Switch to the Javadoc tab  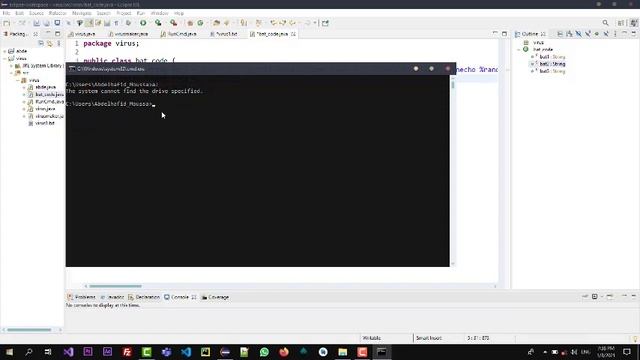pyautogui.click(x=112, y=297)
